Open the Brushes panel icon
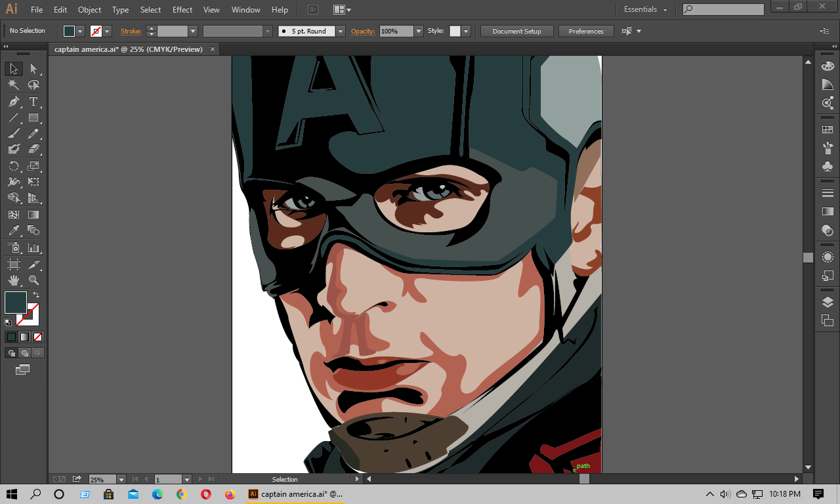Viewport: 840px width, 504px height. 828,148
